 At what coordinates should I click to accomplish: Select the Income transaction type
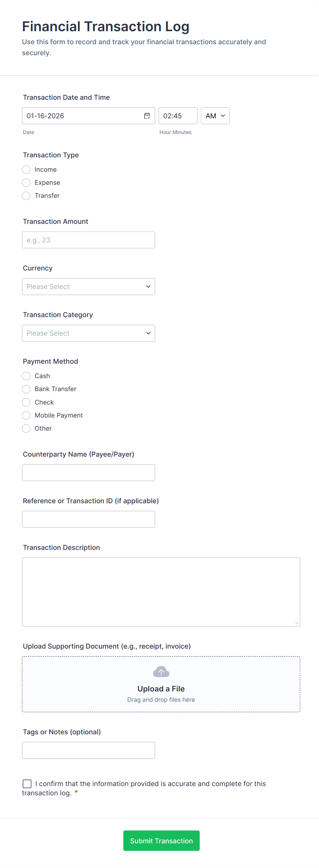(26, 169)
